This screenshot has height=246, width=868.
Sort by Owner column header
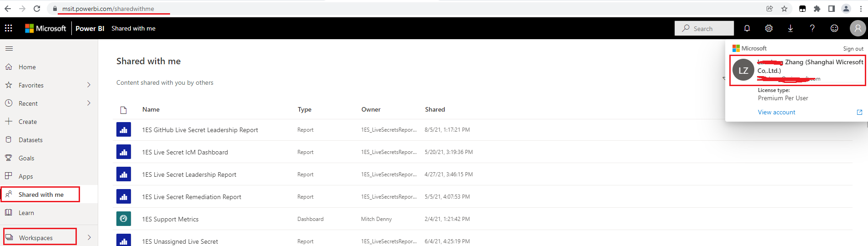pyautogui.click(x=371, y=109)
